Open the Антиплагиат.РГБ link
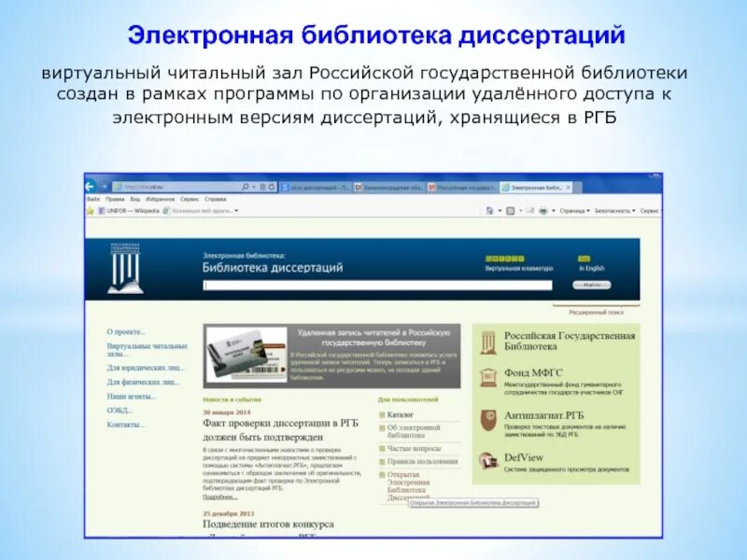Screen dimensions: 747x560 tap(544, 415)
